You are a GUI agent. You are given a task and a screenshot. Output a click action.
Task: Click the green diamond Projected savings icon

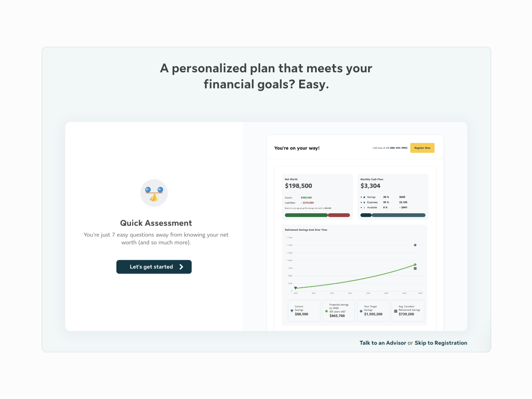326,311
